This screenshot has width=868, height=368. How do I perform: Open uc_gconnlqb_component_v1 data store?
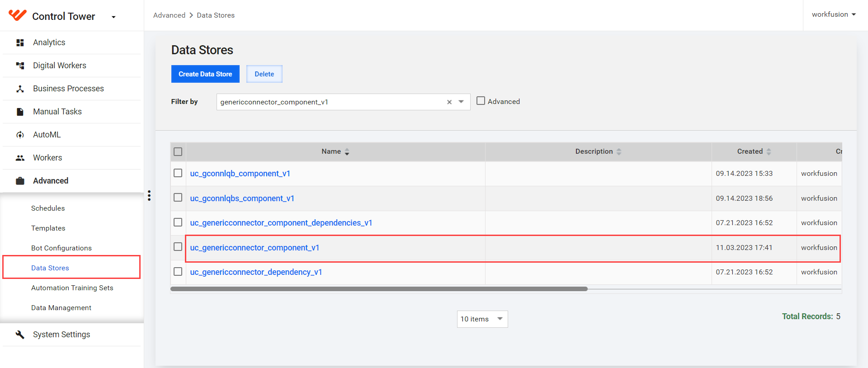point(240,174)
